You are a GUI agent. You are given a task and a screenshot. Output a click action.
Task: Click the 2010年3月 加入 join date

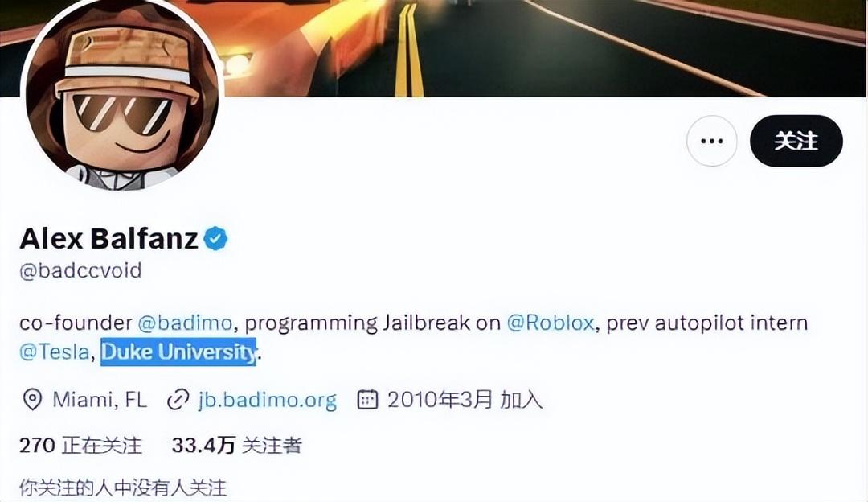coord(465,400)
